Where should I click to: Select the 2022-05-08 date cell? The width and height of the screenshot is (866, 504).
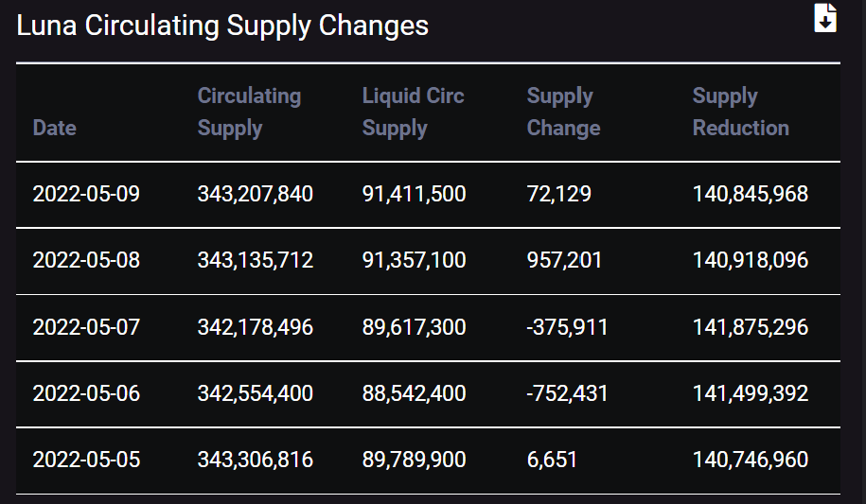[86, 260]
